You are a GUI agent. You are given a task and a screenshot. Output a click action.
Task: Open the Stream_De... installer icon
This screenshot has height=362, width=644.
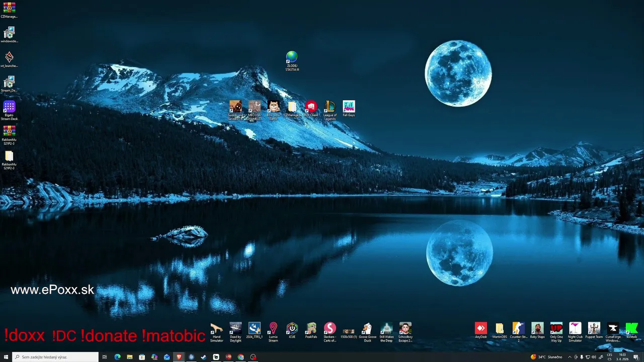[9, 84]
